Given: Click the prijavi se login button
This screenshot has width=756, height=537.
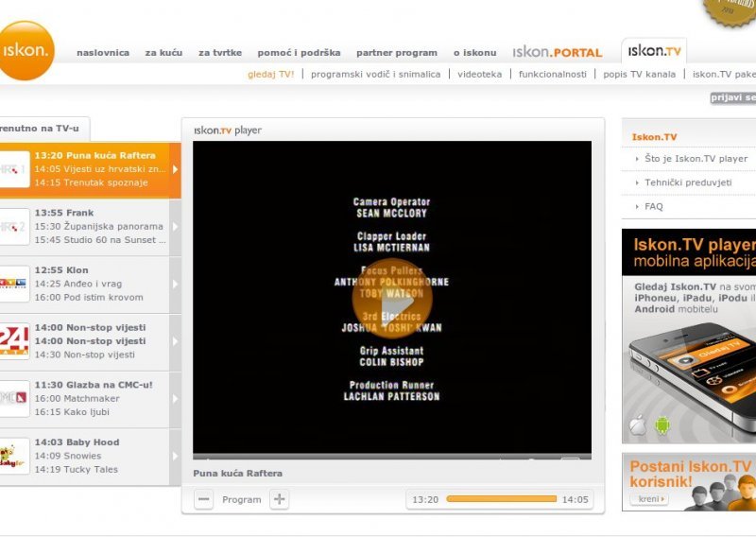Looking at the screenshot, I should click(x=733, y=97).
